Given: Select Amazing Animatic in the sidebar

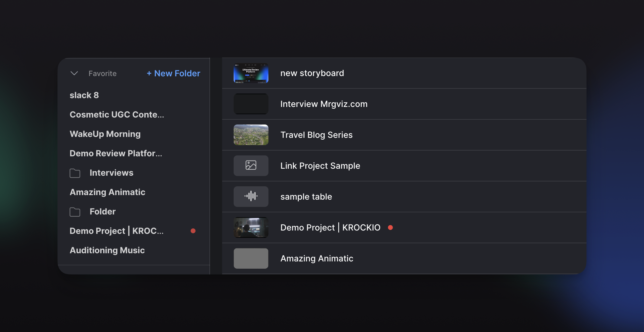Looking at the screenshot, I should (107, 192).
